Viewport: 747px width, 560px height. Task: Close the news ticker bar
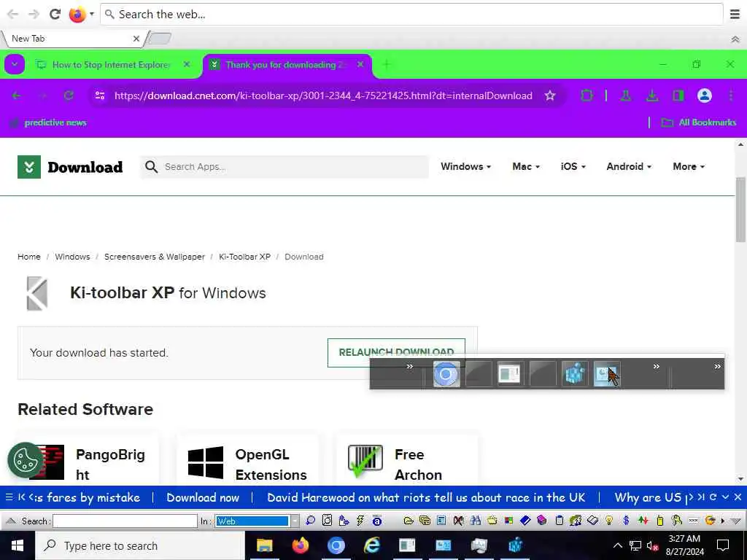pos(738,497)
